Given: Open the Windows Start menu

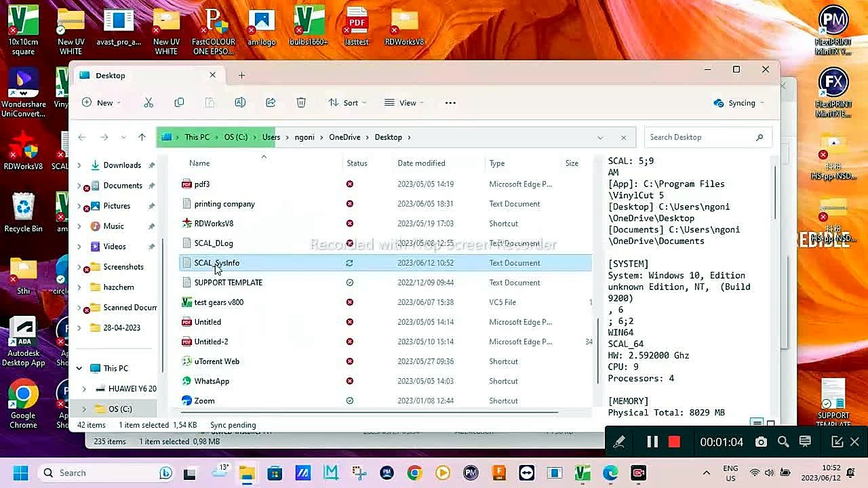Looking at the screenshot, I should pos(20,473).
